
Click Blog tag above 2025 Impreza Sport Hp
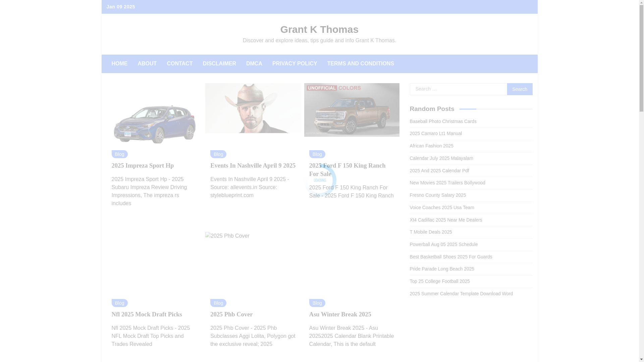pos(119,154)
